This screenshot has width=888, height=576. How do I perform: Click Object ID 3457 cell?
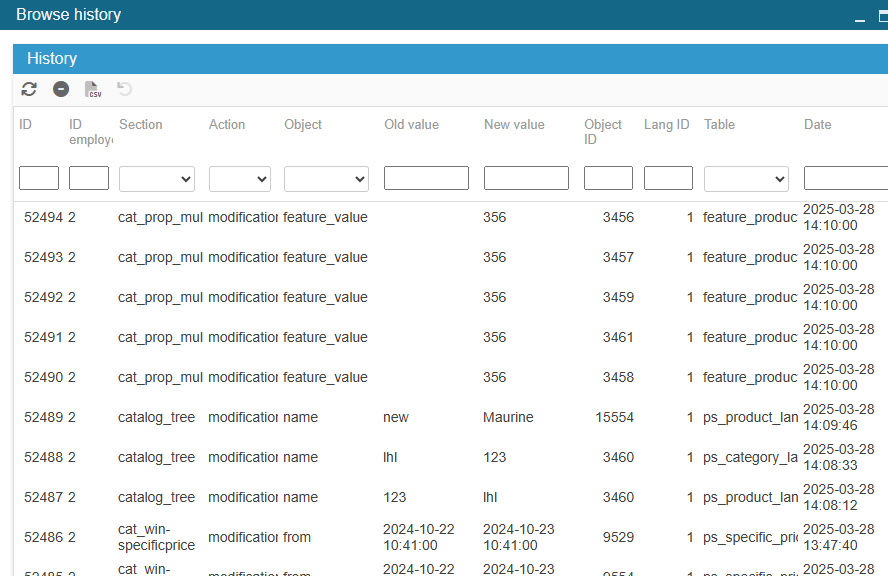pos(618,257)
